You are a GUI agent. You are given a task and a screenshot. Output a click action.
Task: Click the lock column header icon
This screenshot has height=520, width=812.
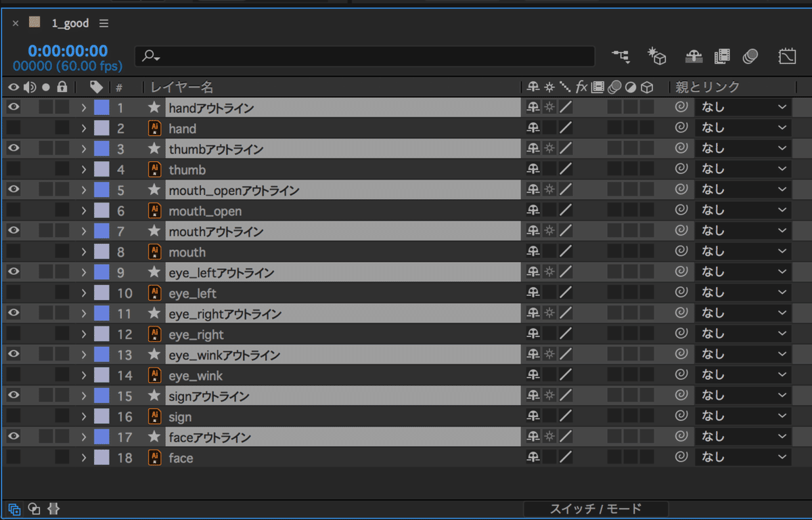(62, 87)
